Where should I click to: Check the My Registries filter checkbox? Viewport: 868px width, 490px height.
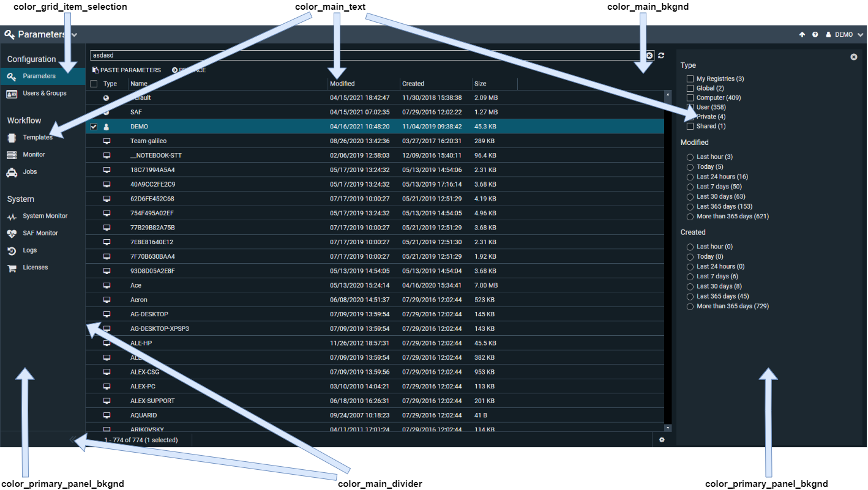coord(690,79)
